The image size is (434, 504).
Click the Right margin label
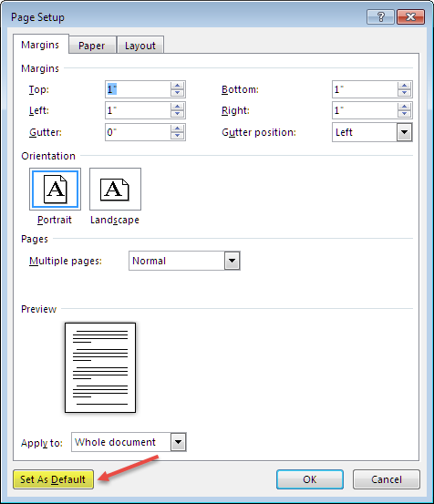235,111
